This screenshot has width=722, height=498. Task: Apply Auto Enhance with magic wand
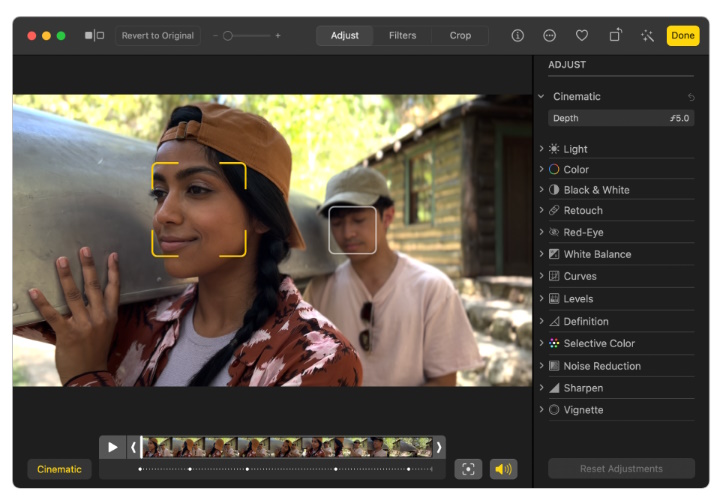(647, 35)
